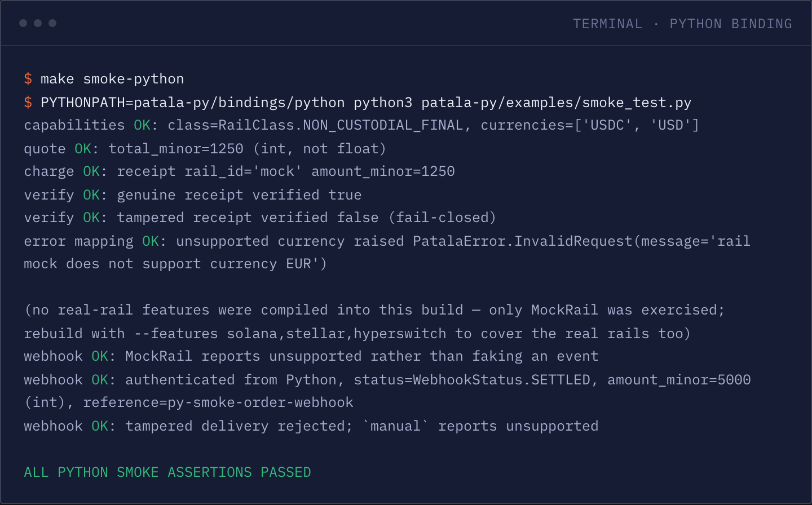
Task: Click the '(no real-rail features were compiled' line
Action: (374, 310)
